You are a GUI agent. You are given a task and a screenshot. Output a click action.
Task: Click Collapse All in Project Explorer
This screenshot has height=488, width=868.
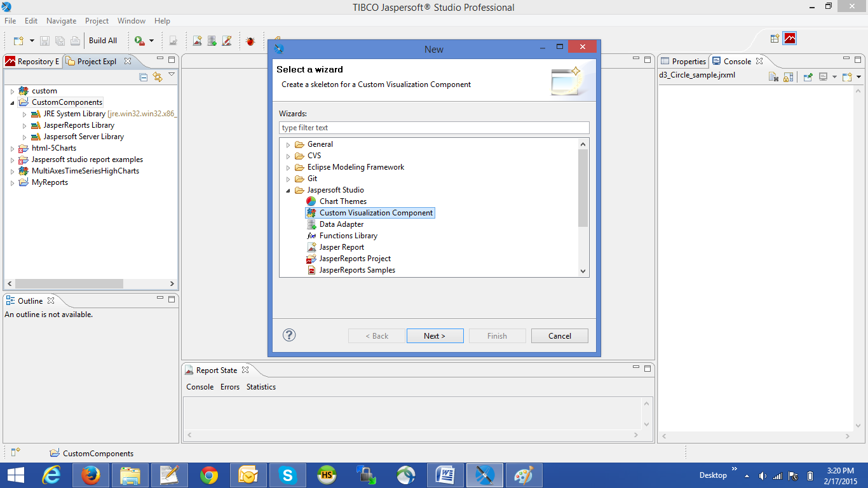click(144, 77)
